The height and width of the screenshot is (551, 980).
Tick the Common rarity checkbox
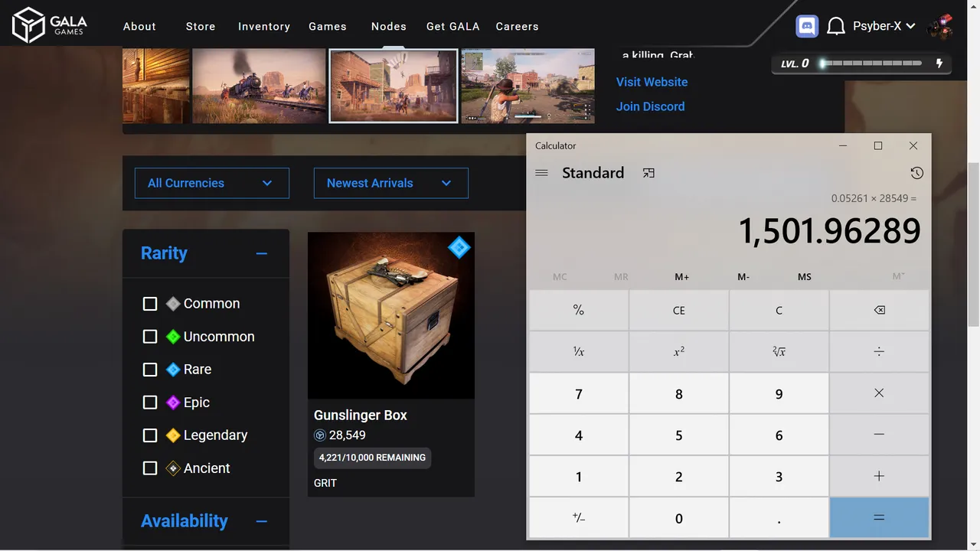(150, 304)
